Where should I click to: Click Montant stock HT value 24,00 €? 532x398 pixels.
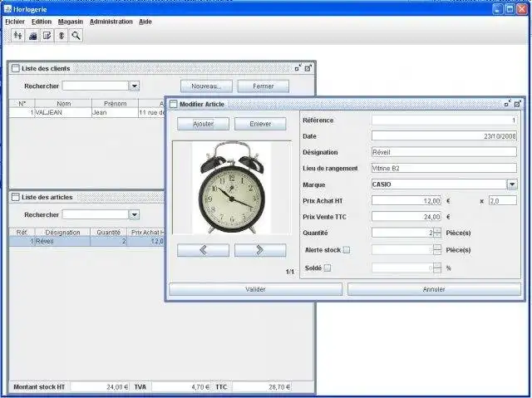(100, 387)
